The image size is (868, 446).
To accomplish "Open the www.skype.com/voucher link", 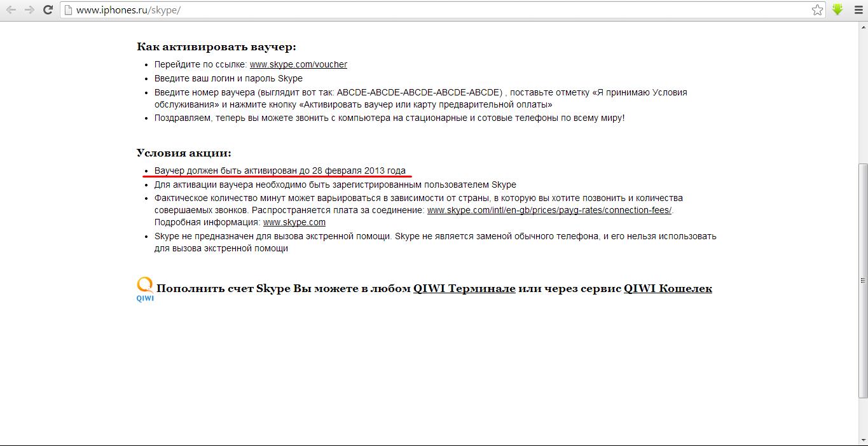I will point(298,64).
